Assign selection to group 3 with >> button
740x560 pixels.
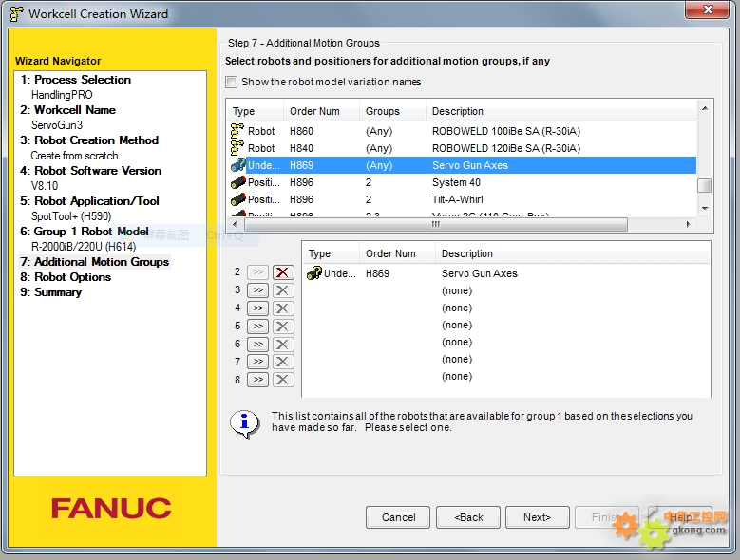tap(257, 290)
